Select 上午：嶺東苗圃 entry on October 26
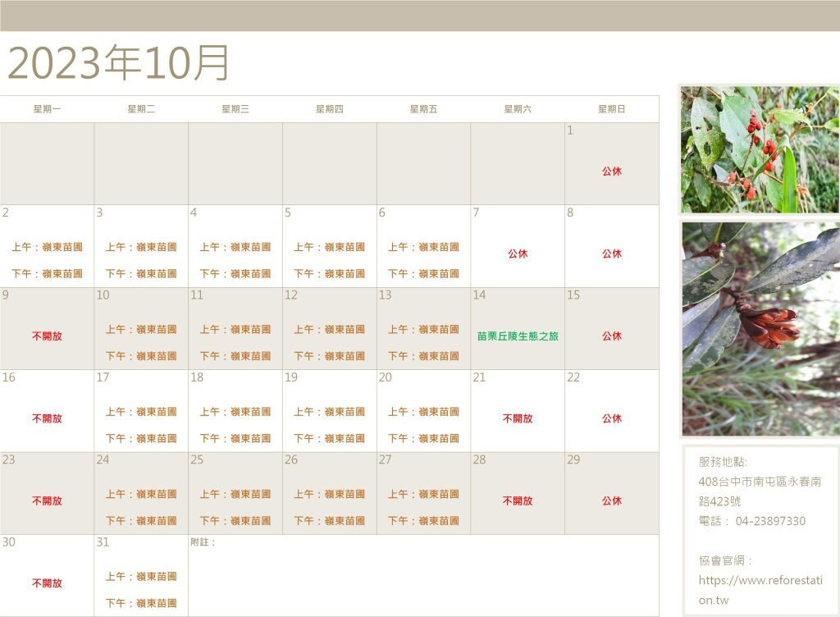The width and height of the screenshot is (840, 617). pyautogui.click(x=330, y=495)
